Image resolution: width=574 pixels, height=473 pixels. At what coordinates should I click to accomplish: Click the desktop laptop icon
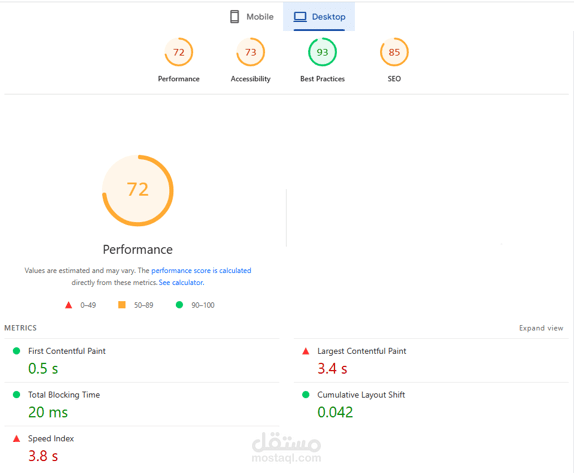tap(300, 17)
